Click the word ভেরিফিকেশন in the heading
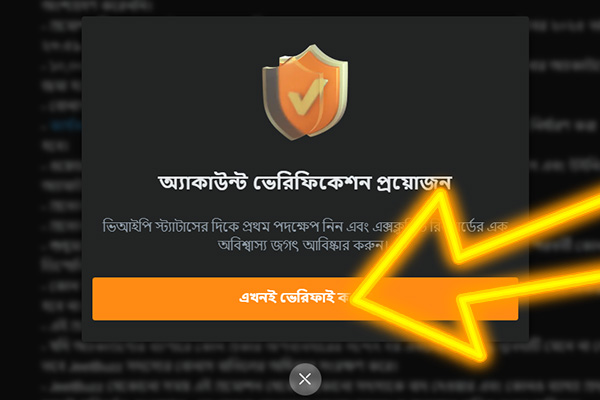The width and height of the screenshot is (600, 400). click(311, 183)
